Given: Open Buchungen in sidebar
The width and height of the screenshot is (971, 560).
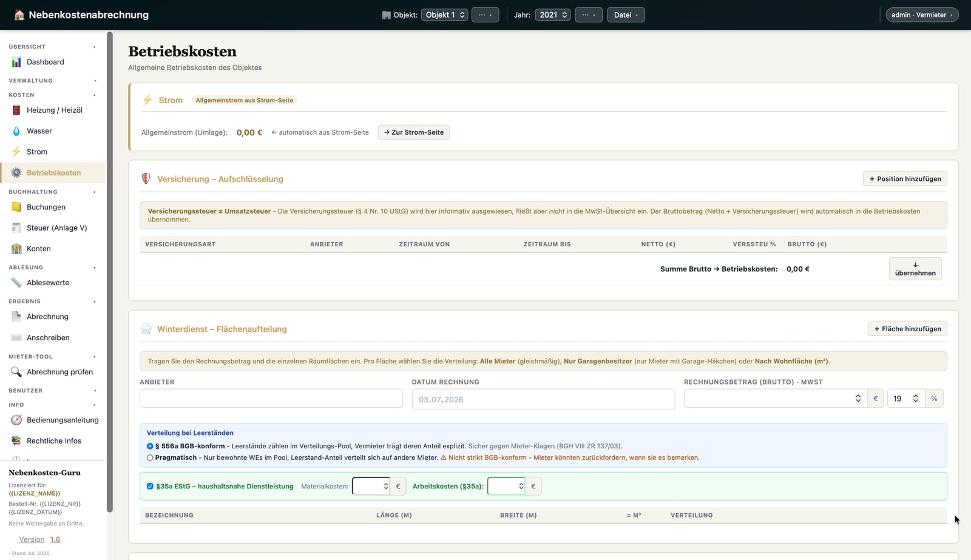Looking at the screenshot, I should (52, 207).
